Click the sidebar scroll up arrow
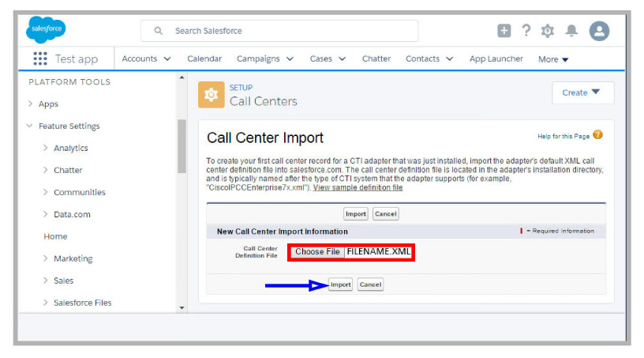 click(x=182, y=77)
